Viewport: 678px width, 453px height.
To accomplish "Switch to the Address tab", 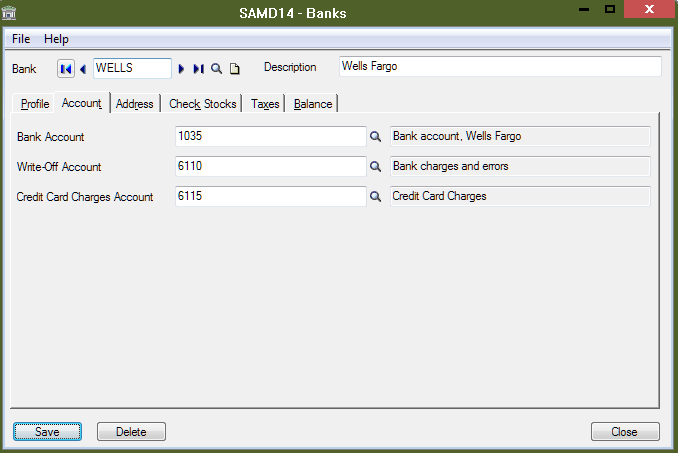I will pyautogui.click(x=134, y=104).
